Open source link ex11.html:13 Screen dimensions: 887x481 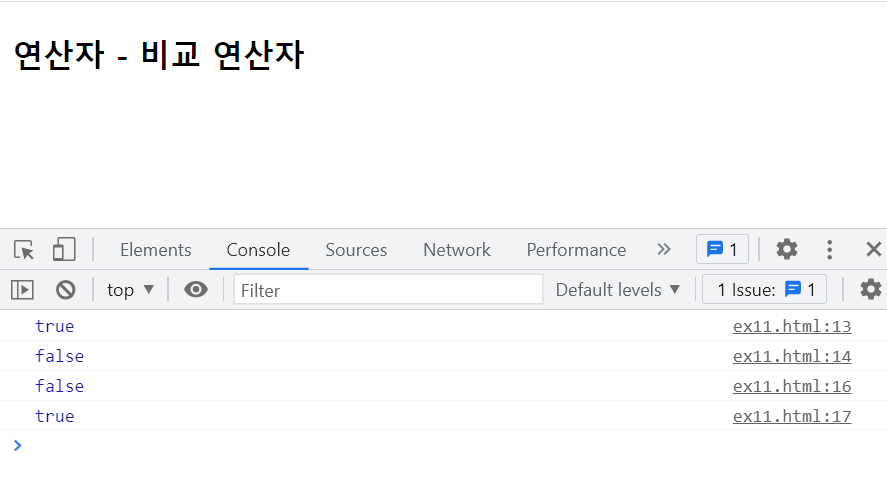coord(792,327)
